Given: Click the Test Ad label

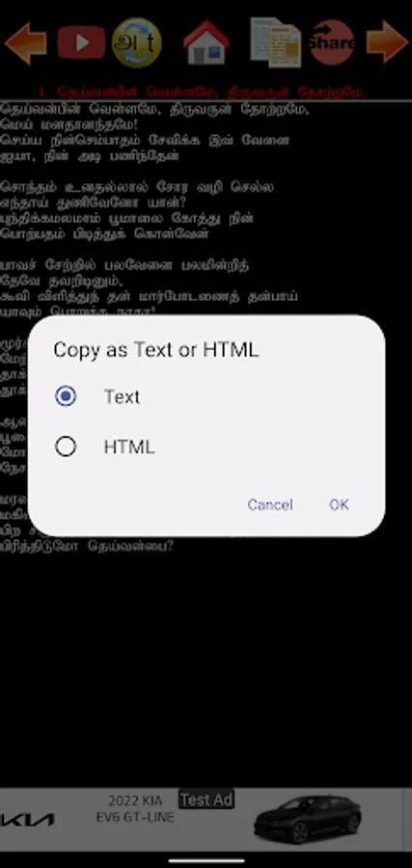Looking at the screenshot, I should point(206,800).
